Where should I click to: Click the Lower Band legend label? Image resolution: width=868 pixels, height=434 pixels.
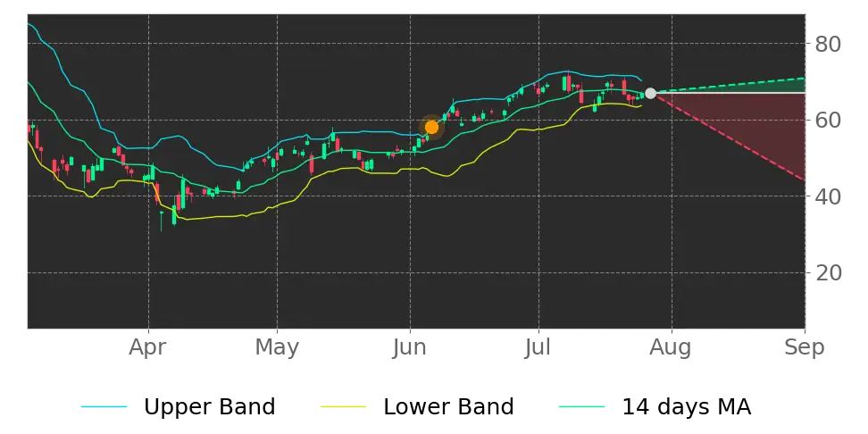448,407
